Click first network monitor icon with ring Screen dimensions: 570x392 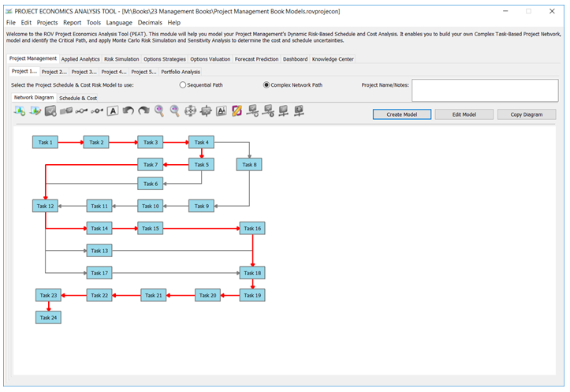pos(252,110)
